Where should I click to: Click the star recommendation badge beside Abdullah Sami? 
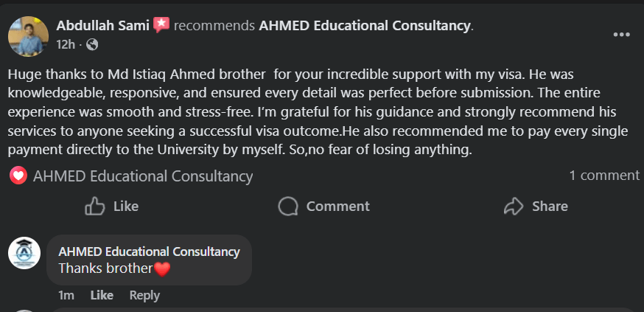pyautogui.click(x=161, y=25)
